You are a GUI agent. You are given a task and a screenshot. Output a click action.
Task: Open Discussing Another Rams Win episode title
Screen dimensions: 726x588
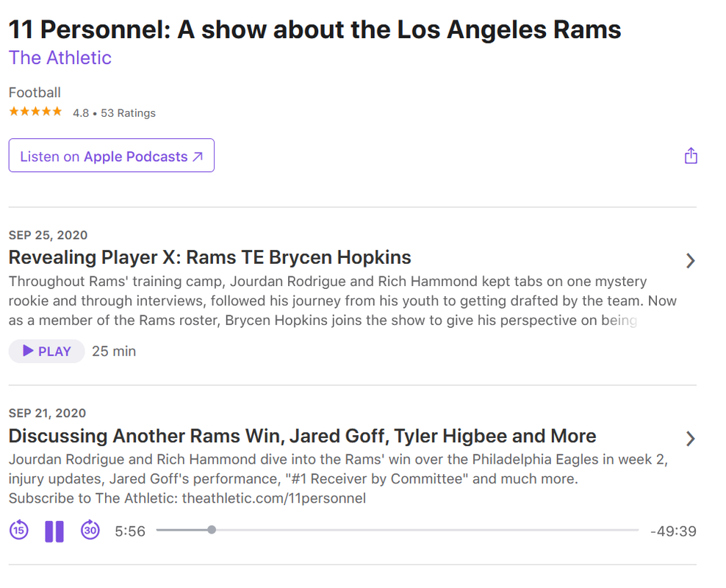pyautogui.click(x=302, y=436)
